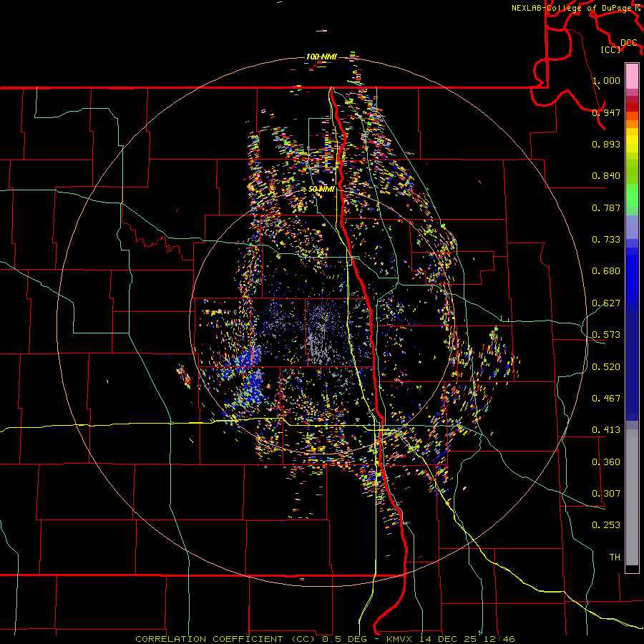Click the DCC product label
The image size is (644, 644).
(629, 43)
